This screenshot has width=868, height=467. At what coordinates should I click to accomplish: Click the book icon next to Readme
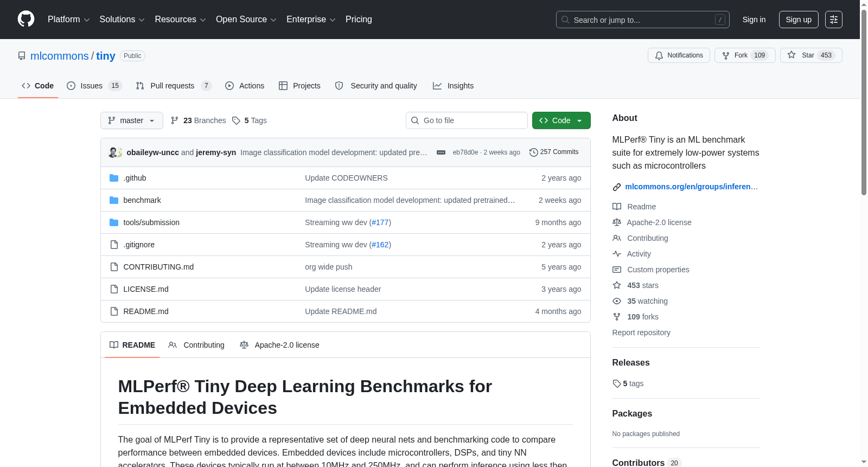pos(617,207)
